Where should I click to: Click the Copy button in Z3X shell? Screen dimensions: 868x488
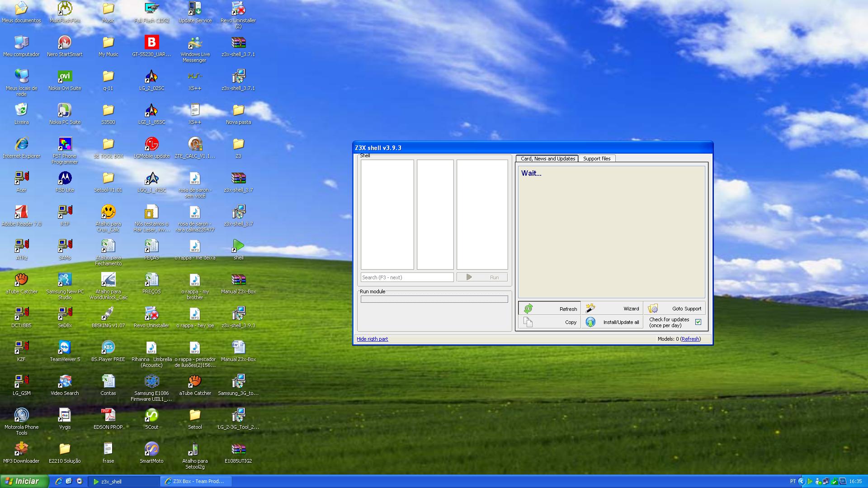pyautogui.click(x=550, y=322)
